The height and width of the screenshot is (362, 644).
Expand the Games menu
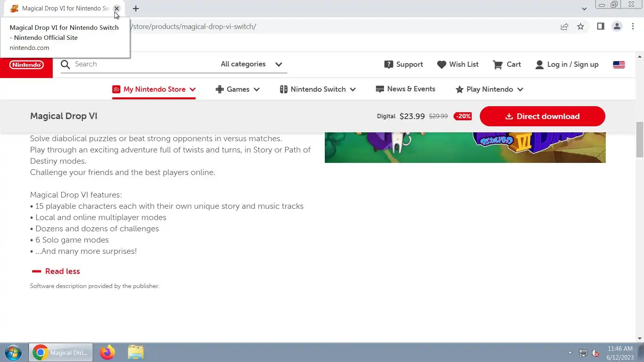point(237,89)
